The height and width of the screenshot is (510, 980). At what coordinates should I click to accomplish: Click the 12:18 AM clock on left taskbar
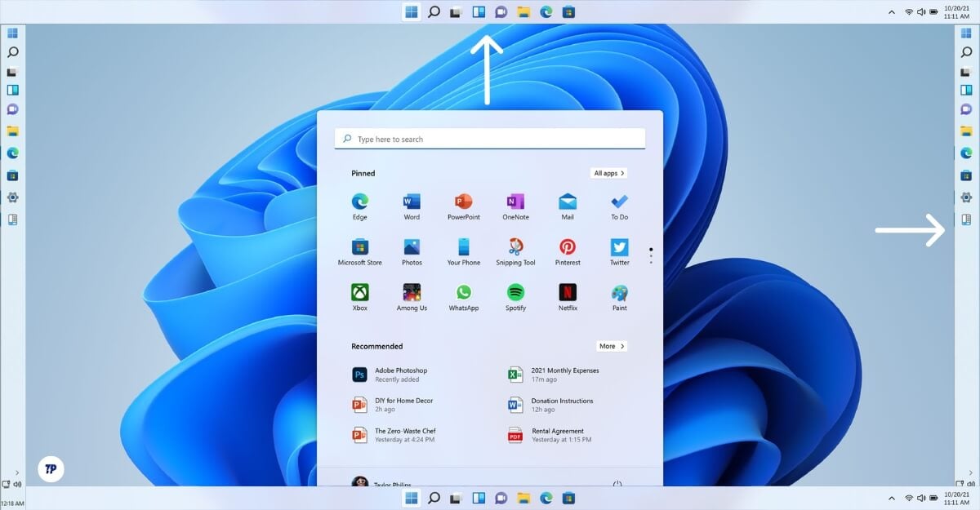tap(12, 503)
